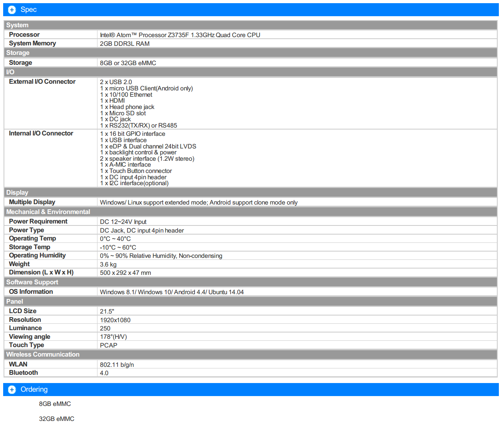The width and height of the screenshot is (504, 432).
Task: Select the 802.11 b/g/n WLAN value
Action: pos(117,365)
